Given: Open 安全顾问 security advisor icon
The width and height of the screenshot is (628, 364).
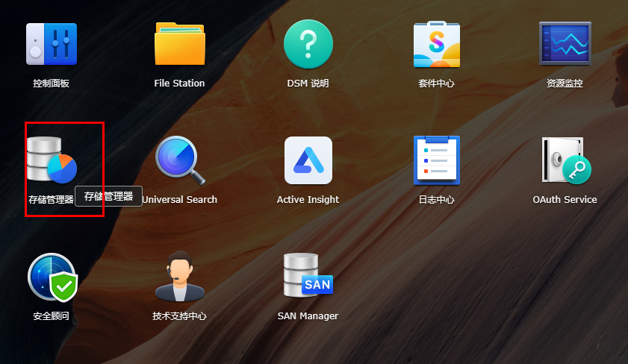Looking at the screenshot, I should point(52,277).
